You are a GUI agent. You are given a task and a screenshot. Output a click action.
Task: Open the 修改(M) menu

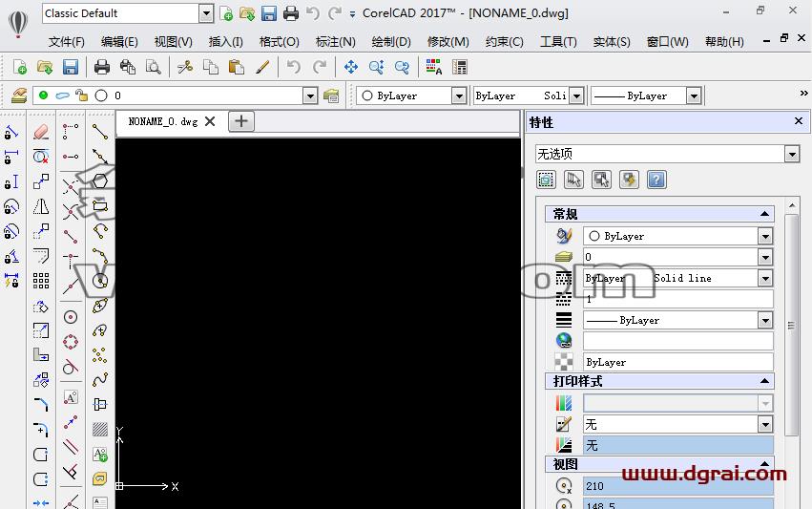pyautogui.click(x=448, y=41)
